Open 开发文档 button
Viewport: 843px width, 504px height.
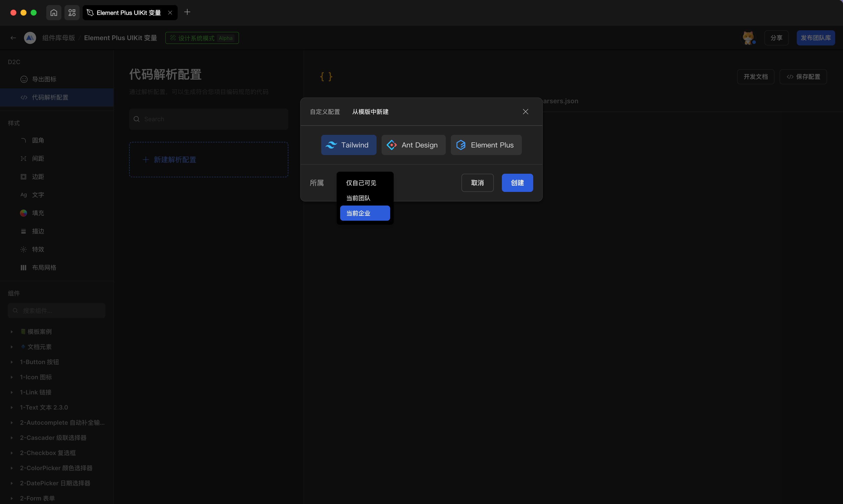[756, 77]
